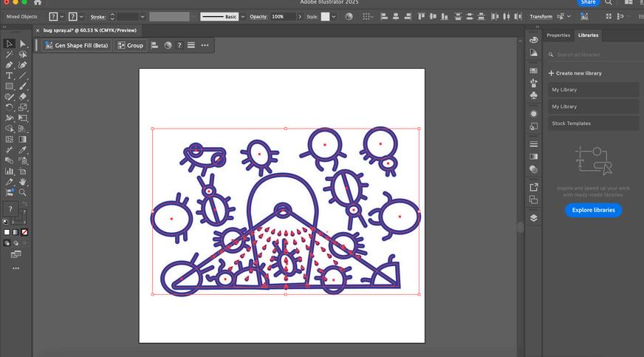
Task: Open the stroke color dropdown arrow
Action: click(x=82, y=16)
